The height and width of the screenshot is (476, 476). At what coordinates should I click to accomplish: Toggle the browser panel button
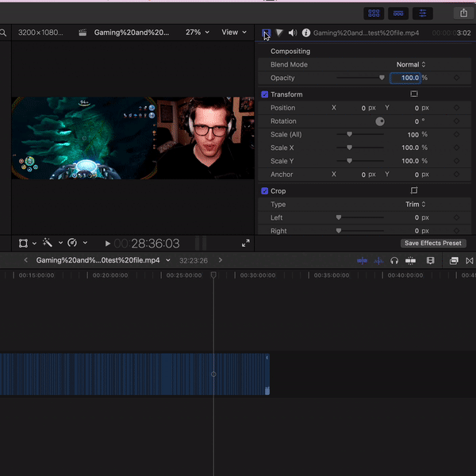pyautogui.click(x=374, y=13)
